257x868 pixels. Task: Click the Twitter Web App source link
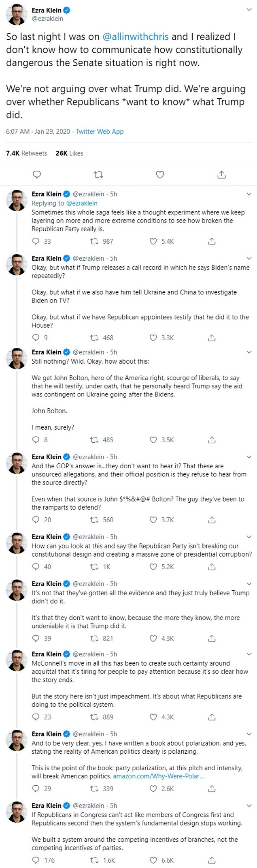(x=100, y=131)
